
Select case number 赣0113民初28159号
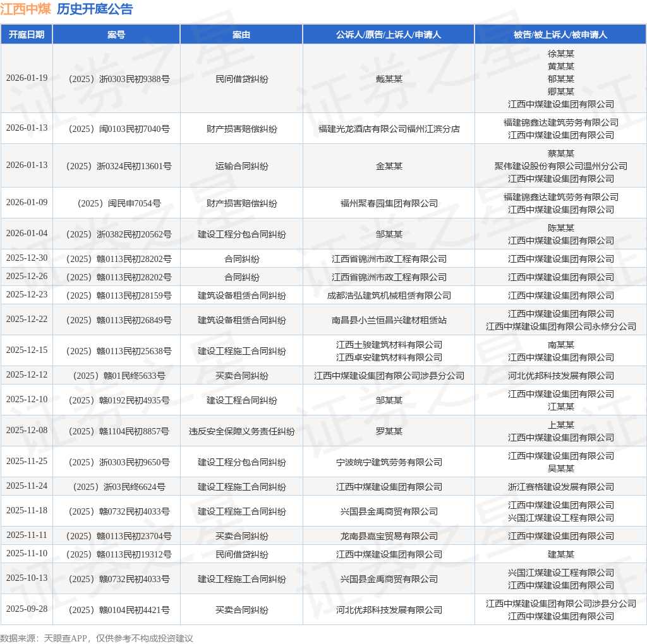point(119,295)
